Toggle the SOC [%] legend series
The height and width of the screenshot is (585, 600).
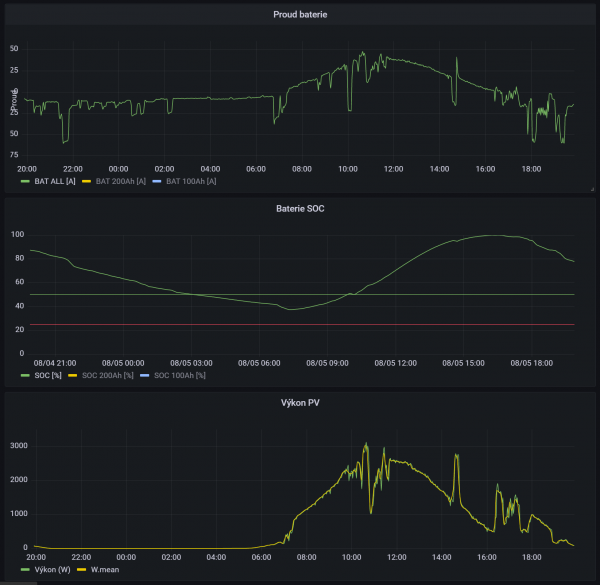tap(48, 375)
